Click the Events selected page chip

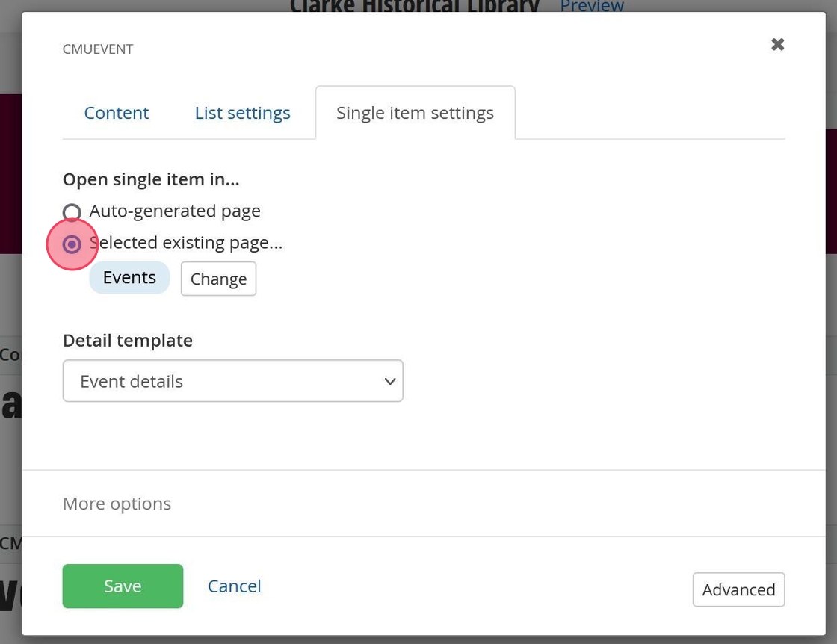(129, 278)
